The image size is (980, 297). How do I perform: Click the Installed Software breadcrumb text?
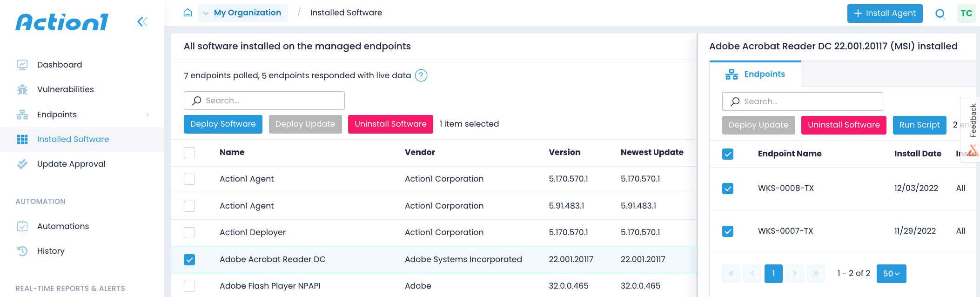(x=346, y=13)
